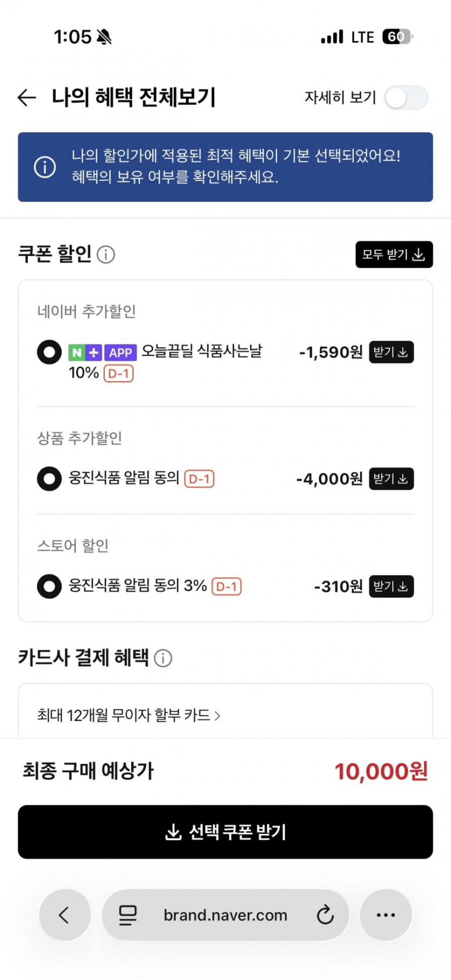
Task: Tap the info icon in the blue banner
Action: 45,167
